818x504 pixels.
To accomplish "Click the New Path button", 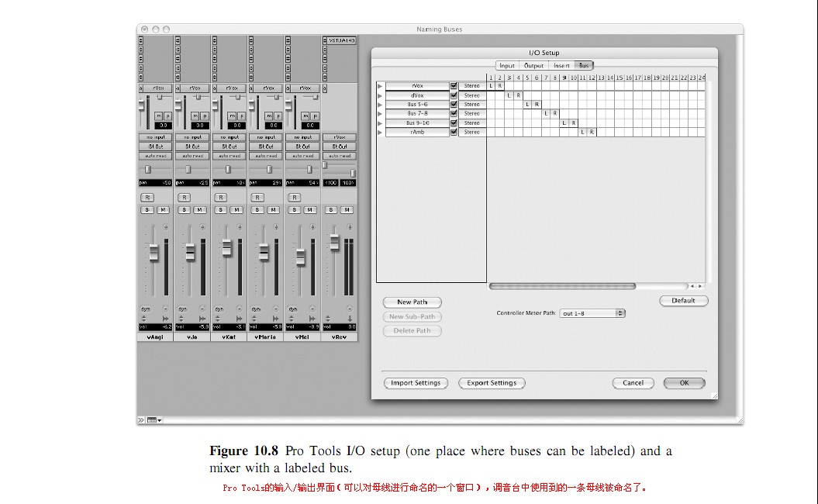I will (x=412, y=302).
